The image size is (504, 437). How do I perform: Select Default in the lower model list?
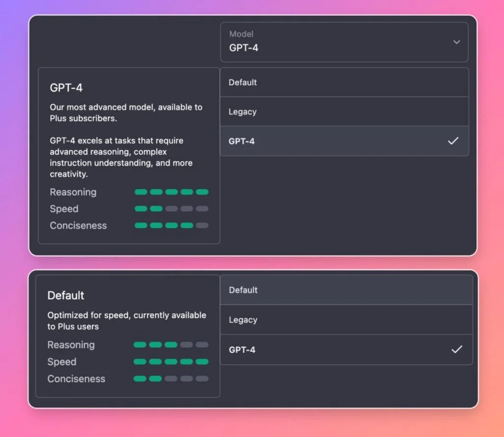coord(346,290)
